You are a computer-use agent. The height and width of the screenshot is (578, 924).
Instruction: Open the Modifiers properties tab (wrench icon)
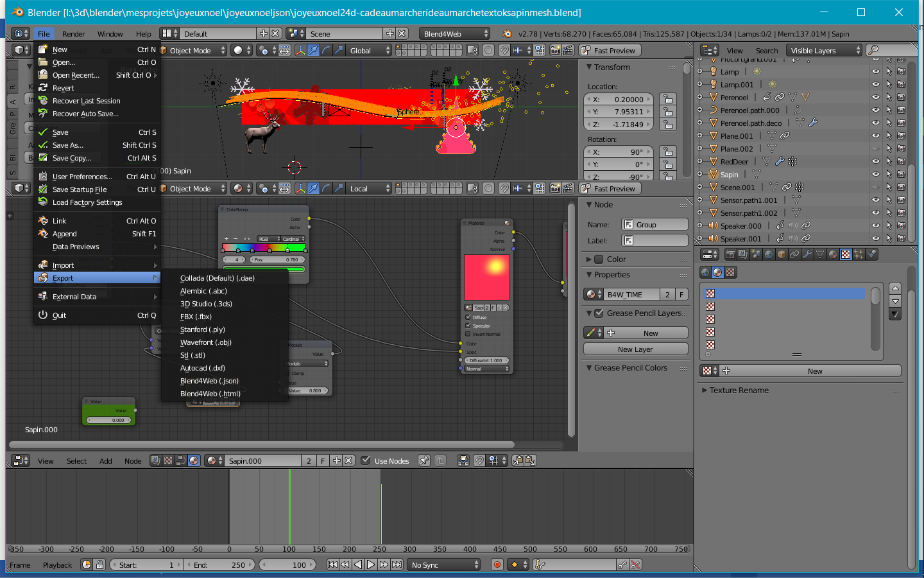click(807, 254)
